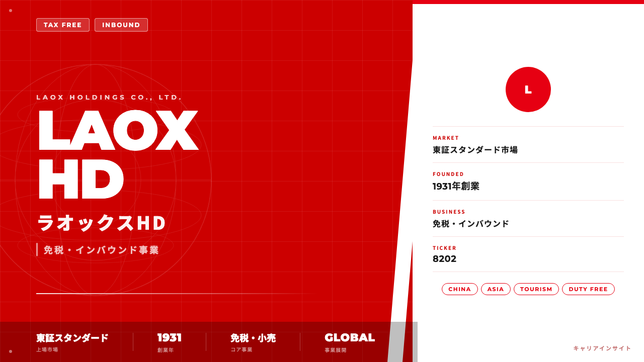This screenshot has height=362, width=644.
Task: Select the ASIA tag pill
Action: 496,289
